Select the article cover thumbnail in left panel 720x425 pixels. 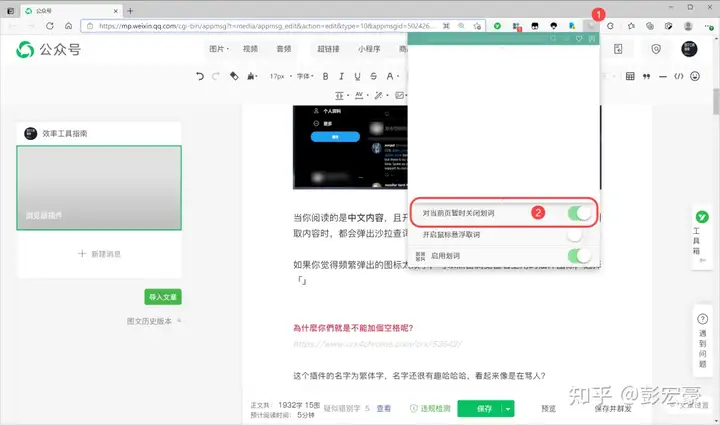99,188
